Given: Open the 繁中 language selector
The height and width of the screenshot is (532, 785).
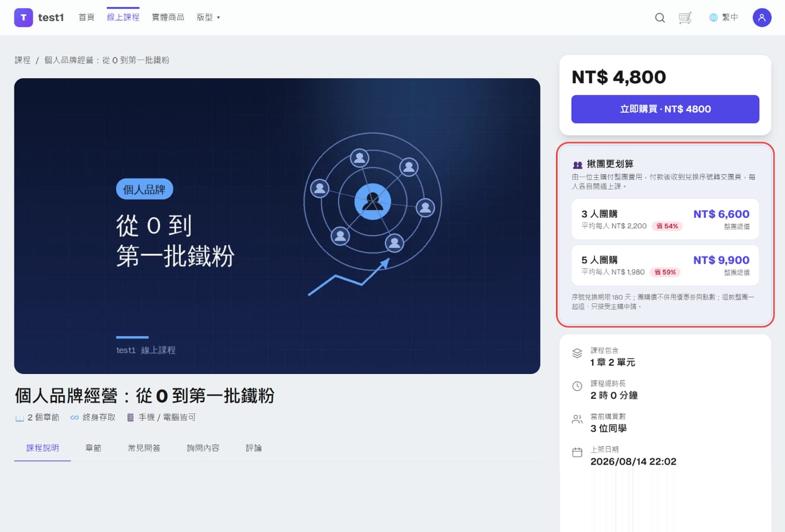Looking at the screenshot, I should tap(724, 18).
